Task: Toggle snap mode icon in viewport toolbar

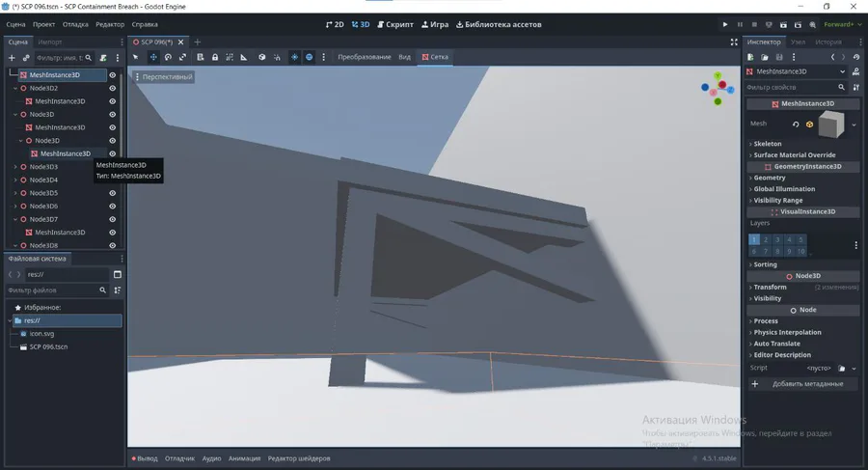Action: pos(277,57)
